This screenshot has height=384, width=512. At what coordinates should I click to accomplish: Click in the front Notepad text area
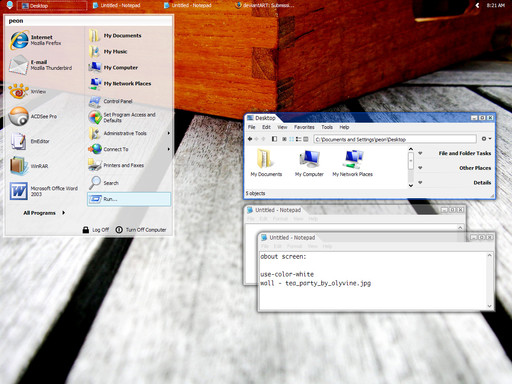pyautogui.click(x=373, y=280)
